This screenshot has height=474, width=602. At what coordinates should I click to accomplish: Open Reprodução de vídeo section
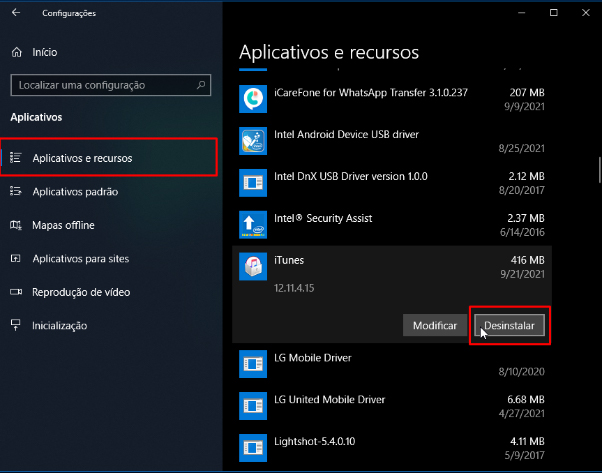(109, 292)
